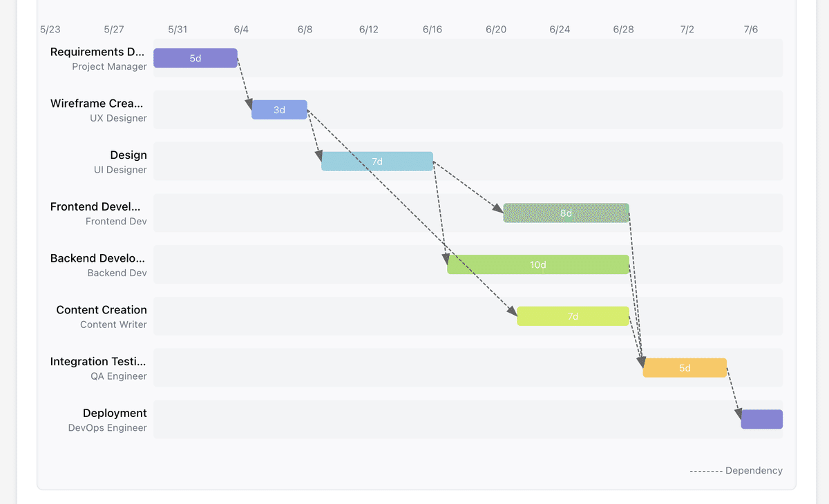The width and height of the screenshot is (829, 504).
Task: Click the Requirements 5d task bar
Action: [196, 58]
